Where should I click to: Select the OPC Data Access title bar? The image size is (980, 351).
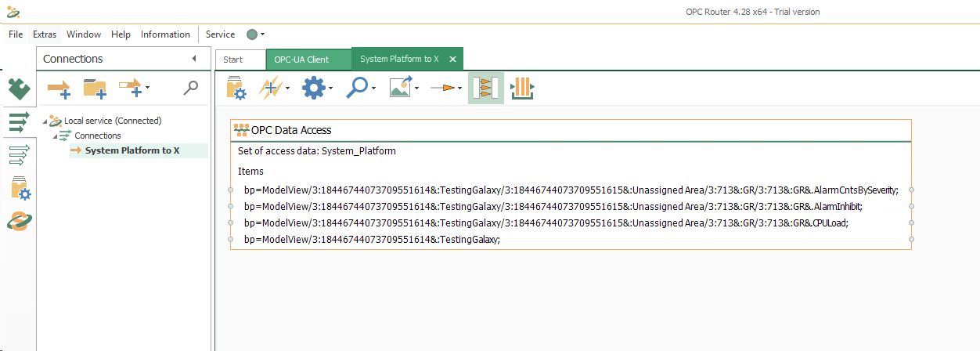[571, 130]
